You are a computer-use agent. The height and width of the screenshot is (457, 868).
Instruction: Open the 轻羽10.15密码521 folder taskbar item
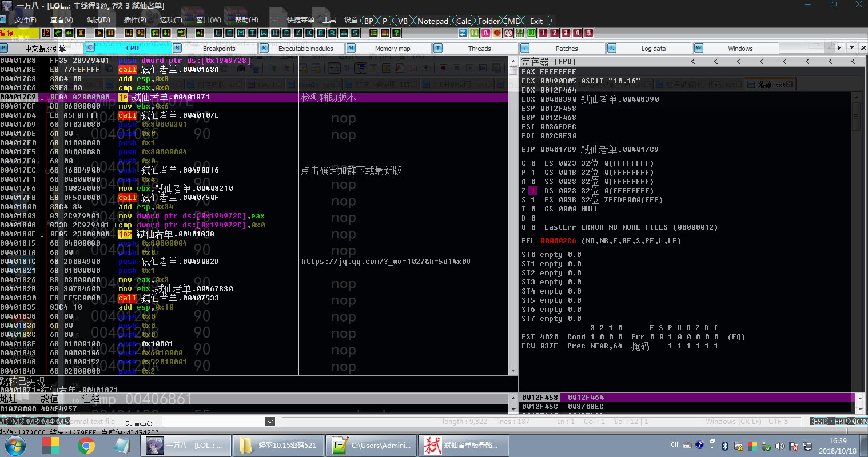278,445
